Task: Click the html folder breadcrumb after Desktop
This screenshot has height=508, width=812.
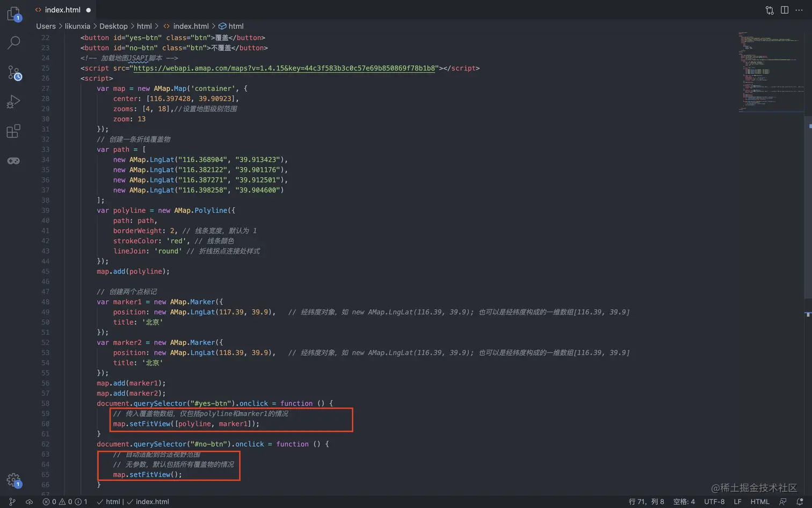Action: click(144, 26)
